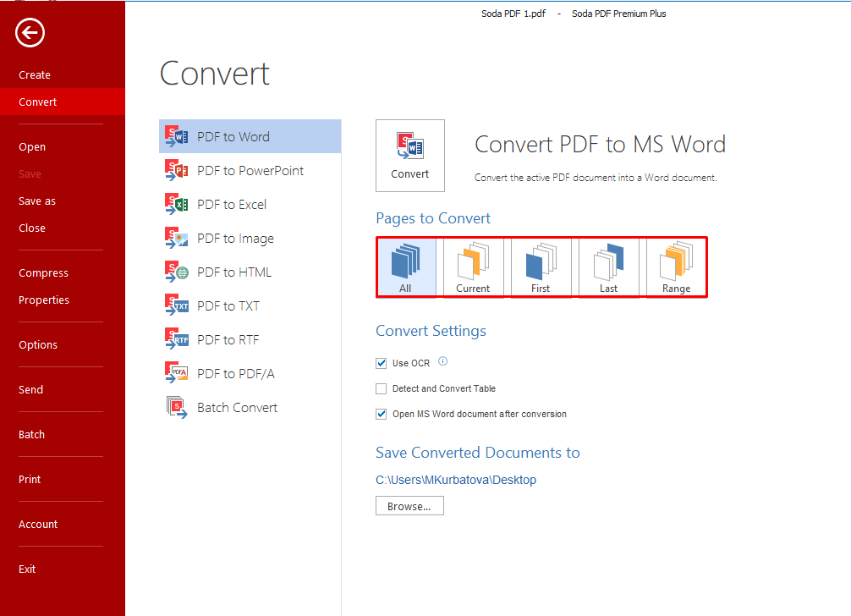Click the PDF to Image label

[235, 239]
